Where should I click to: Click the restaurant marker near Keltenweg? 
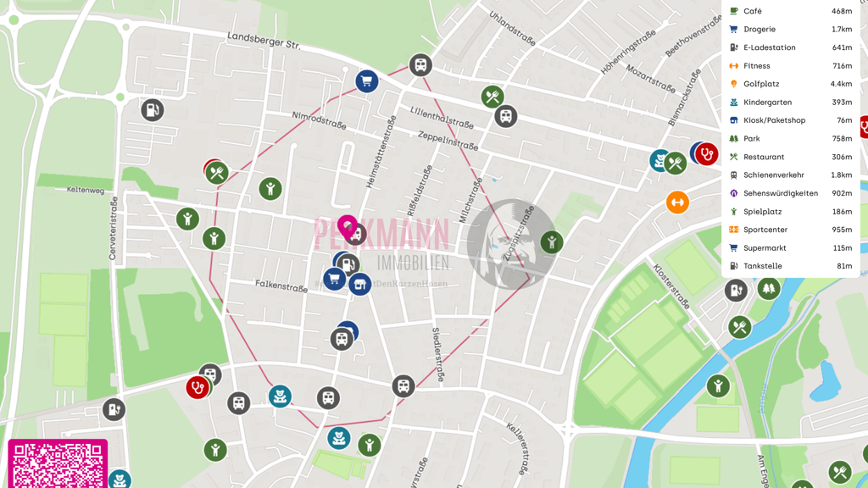[x=217, y=173]
